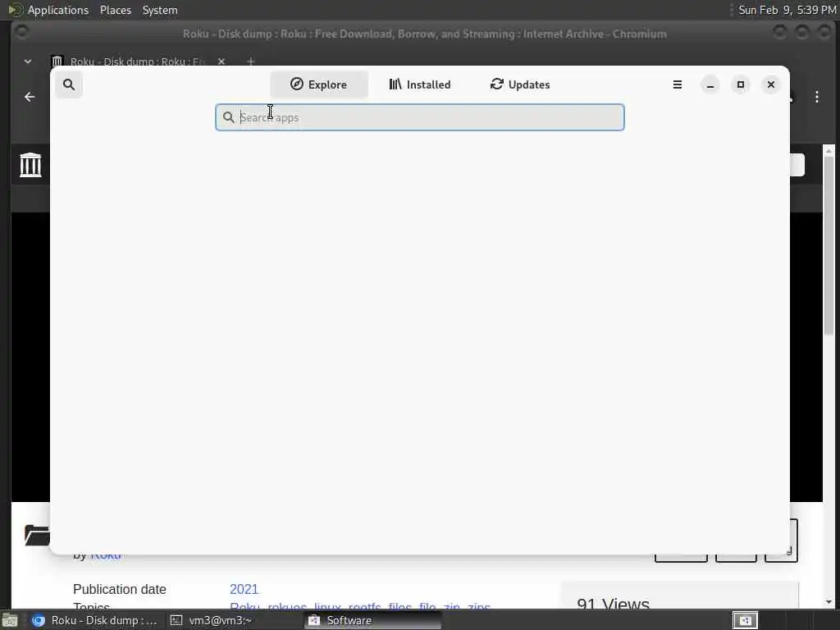Minimize the Software window
This screenshot has width=840, height=630.
710,84
